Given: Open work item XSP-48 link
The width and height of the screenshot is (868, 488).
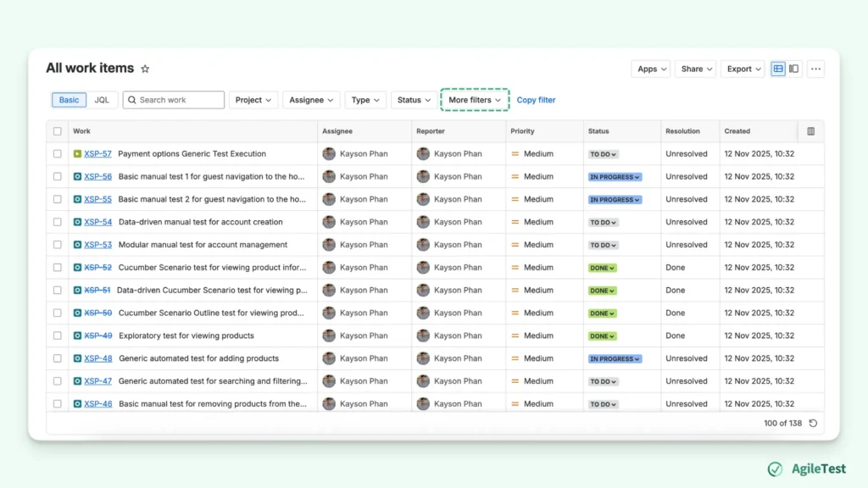Looking at the screenshot, I should [97, 358].
